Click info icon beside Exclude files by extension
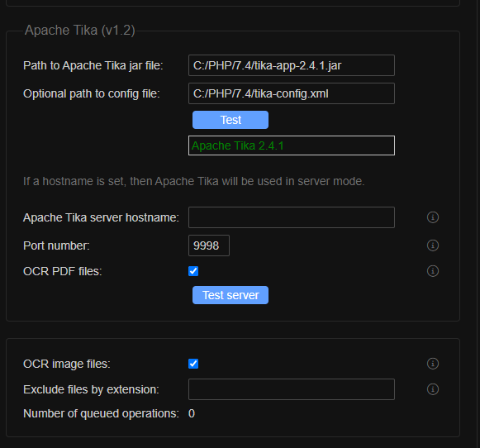Viewport: 480px width, 448px height. coord(433,389)
